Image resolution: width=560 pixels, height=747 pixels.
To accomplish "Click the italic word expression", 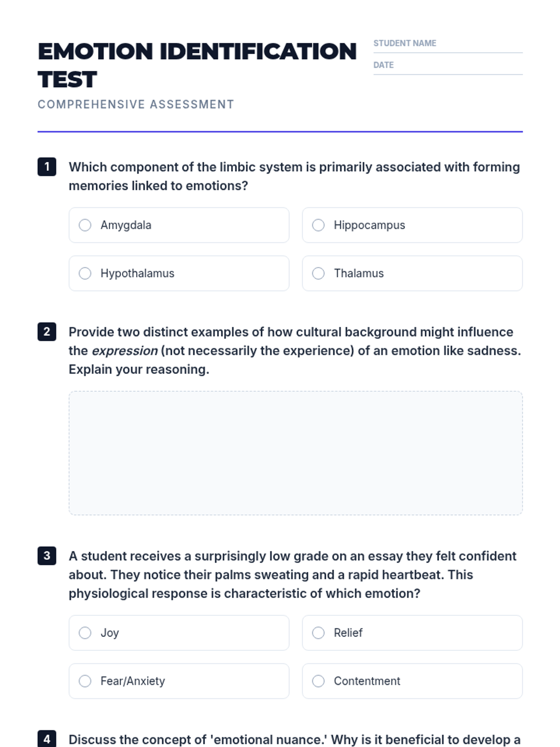I will click(124, 351).
